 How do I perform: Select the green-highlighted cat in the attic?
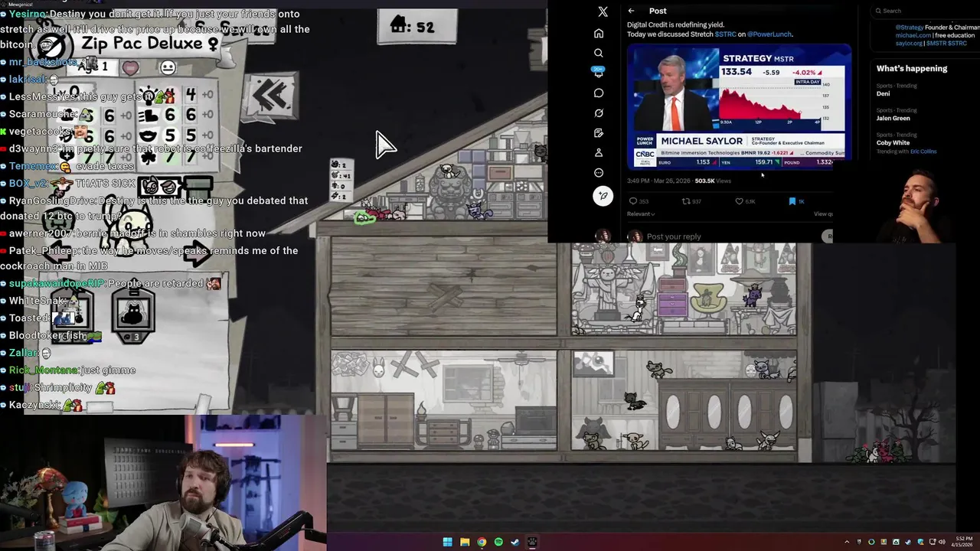tap(365, 217)
